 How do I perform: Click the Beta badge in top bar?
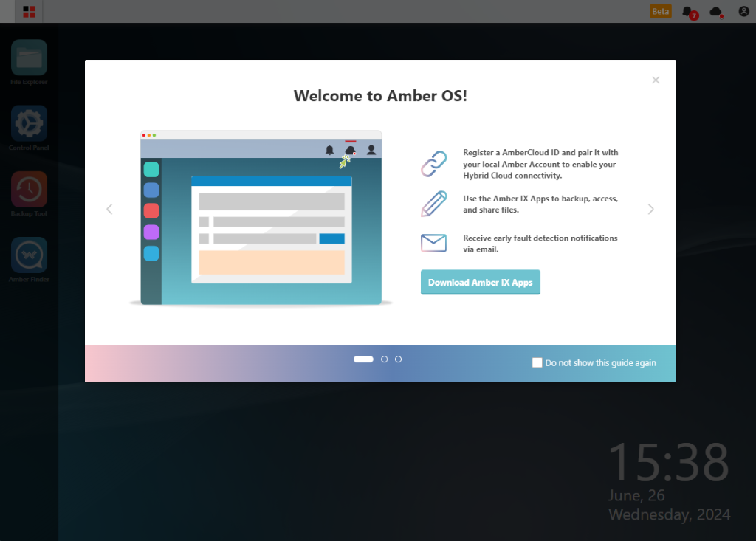click(x=661, y=12)
